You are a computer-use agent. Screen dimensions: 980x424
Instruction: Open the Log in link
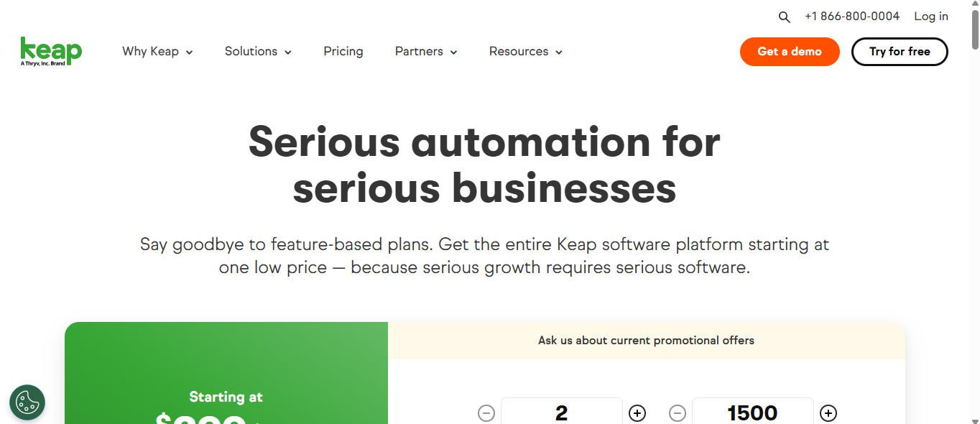pyautogui.click(x=931, y=17)
